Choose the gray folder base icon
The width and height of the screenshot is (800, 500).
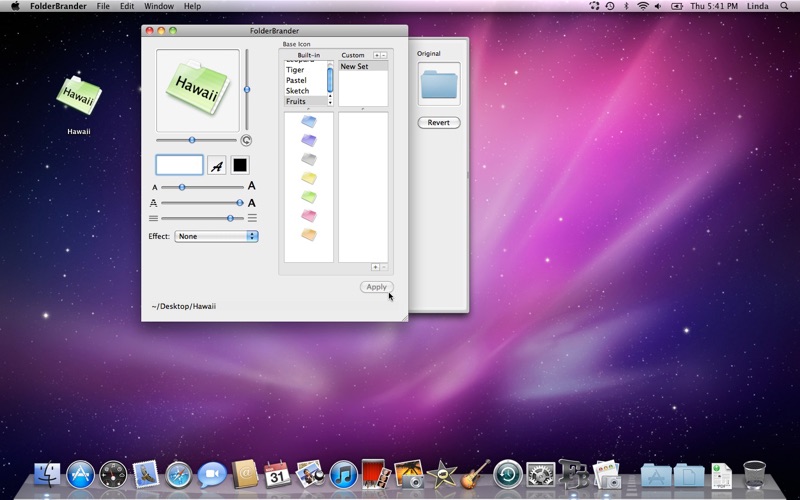tap(309, 159)
